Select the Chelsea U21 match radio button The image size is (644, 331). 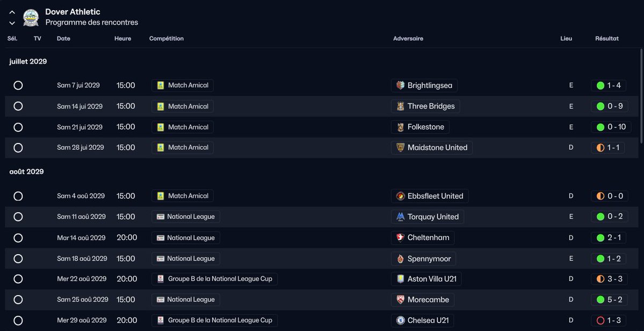click(x=18, y=320)
